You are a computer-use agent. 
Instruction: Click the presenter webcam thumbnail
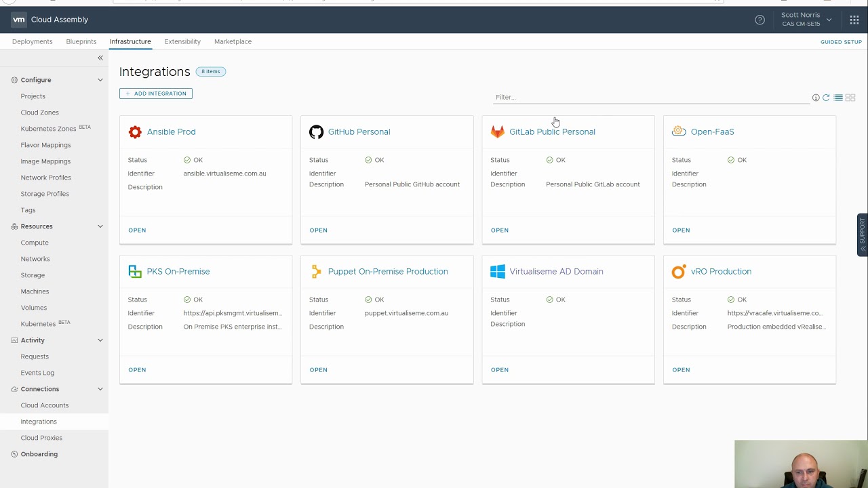coord(801,464)
